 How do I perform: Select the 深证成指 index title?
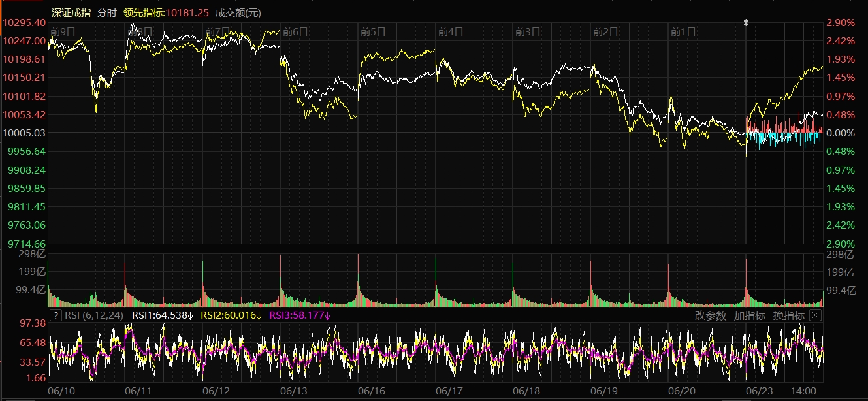pos(71,12)
